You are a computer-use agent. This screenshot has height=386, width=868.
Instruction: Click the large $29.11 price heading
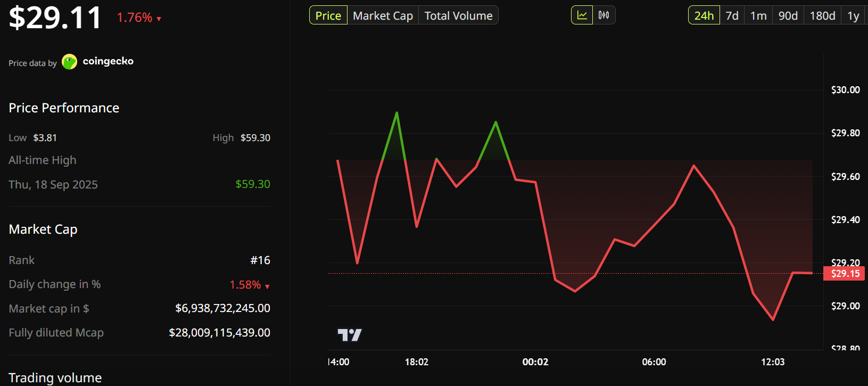pyautogui.click(x=54, y=17)
